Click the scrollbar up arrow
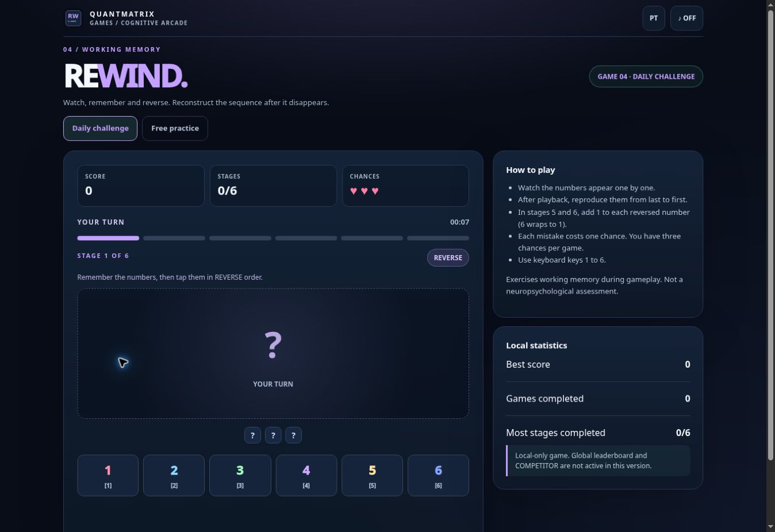Screen dimensions: 775x532 click(x=770, y=5)
